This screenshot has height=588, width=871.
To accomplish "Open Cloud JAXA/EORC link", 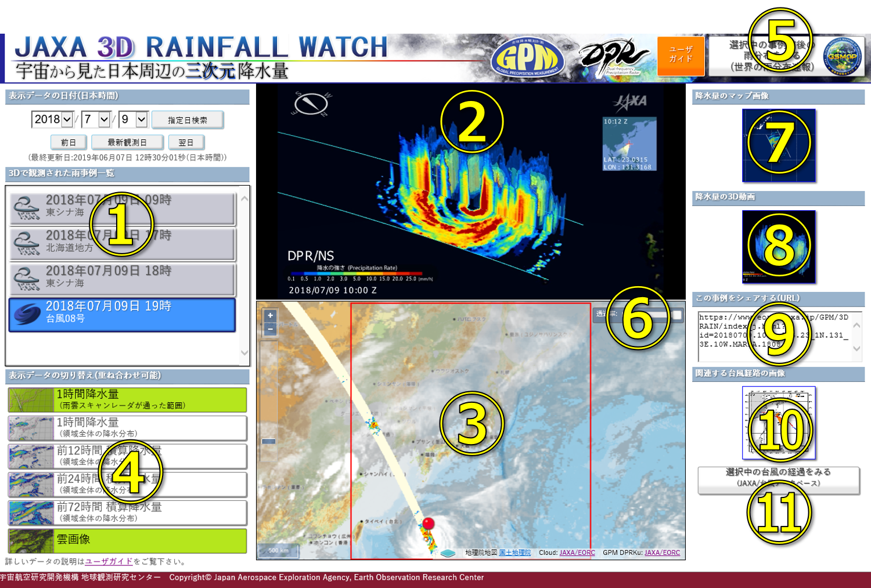I will point(577,553).
